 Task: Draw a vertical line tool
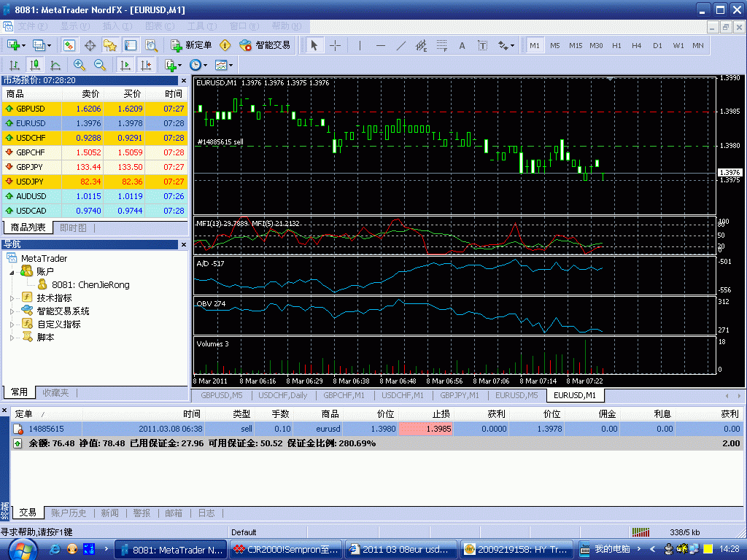pyautogui.click(x=360, y=45)
